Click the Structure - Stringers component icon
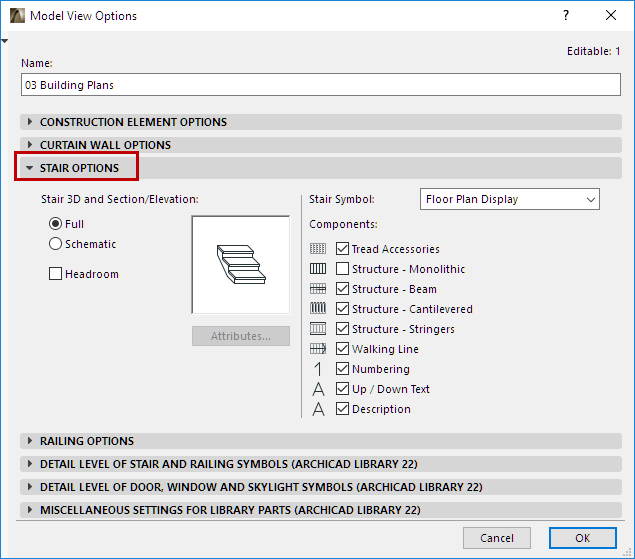Image resolution: width=635 pixels, height=559 pixels. pos(318,329)
